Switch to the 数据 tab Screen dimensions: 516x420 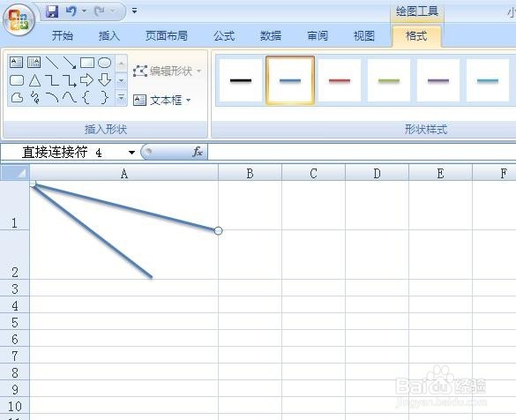[x=271, y=35]
